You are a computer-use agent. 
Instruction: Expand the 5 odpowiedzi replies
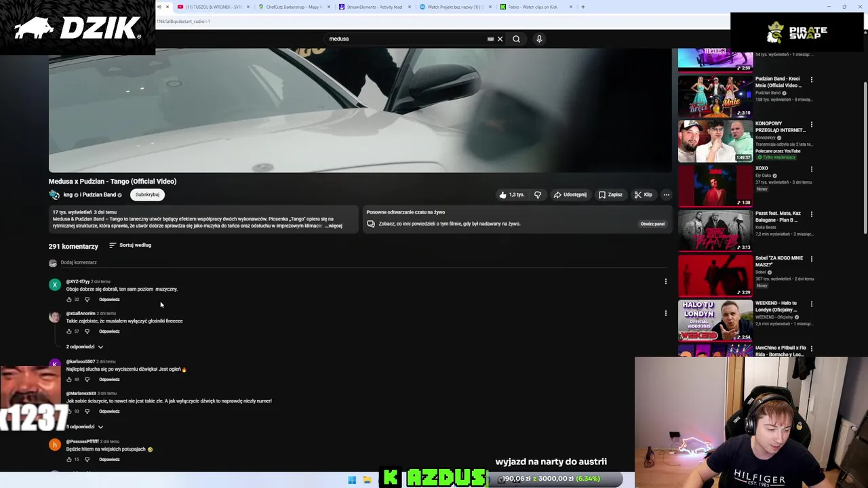tap(84, 427)
